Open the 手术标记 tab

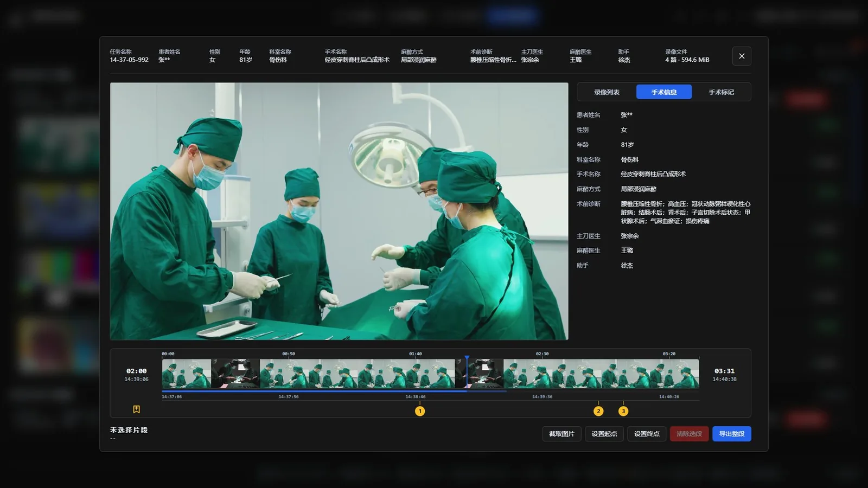pyautogui.click(x=721, y=92)
